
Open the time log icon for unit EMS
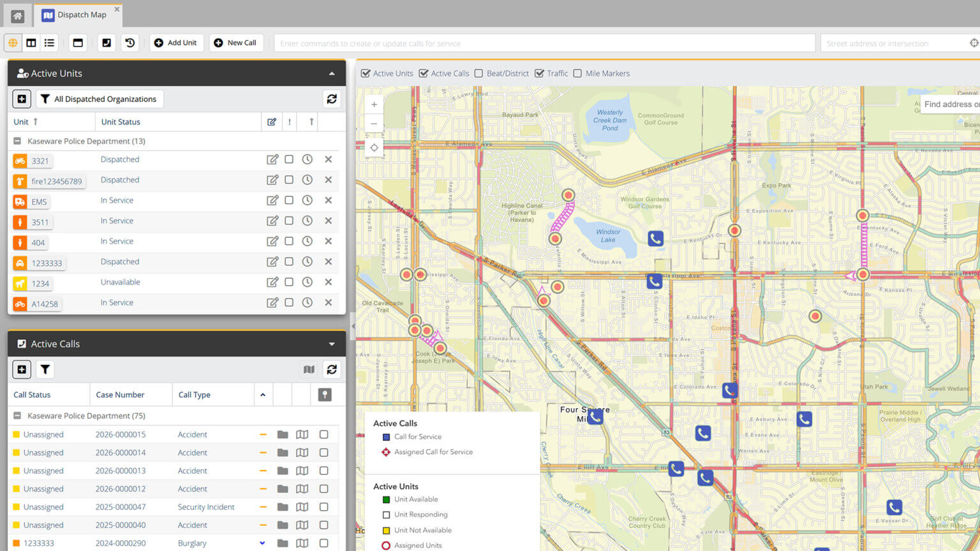point(307,200)
